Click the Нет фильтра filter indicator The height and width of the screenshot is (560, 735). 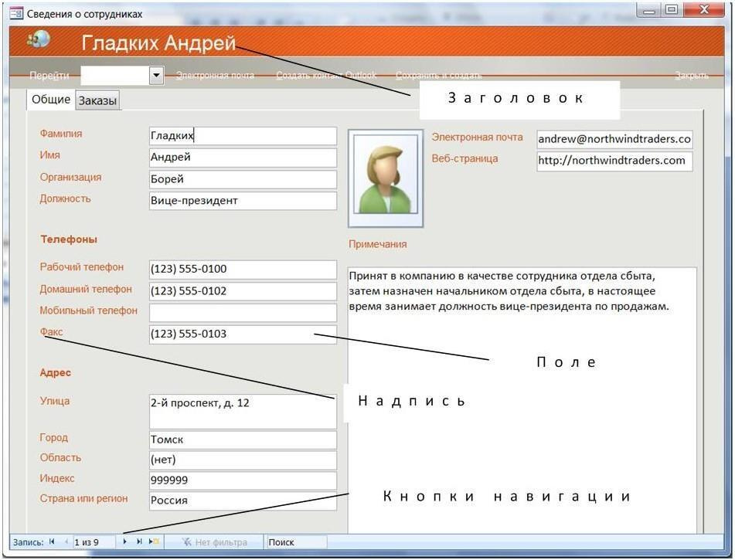pyautogui.click(x=215, y=542)
